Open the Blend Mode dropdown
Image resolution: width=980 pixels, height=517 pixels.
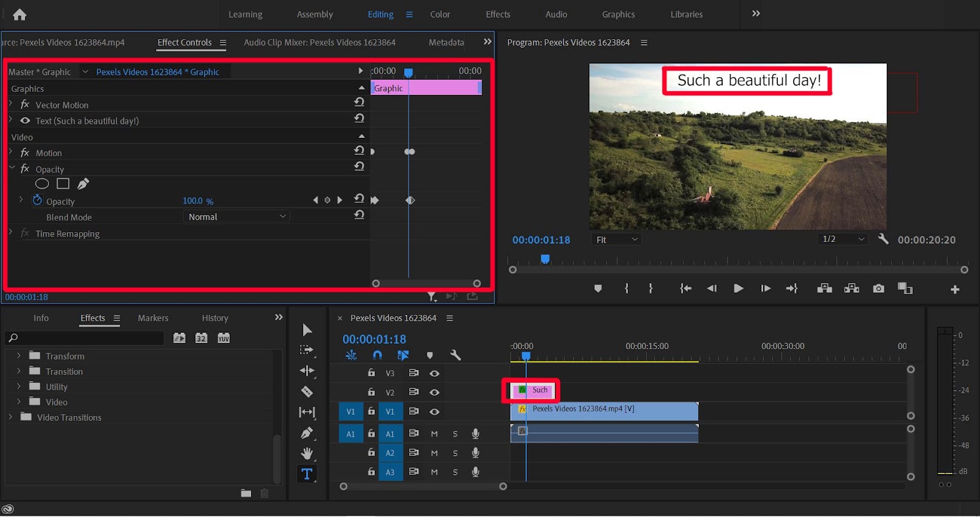point(236,217)
